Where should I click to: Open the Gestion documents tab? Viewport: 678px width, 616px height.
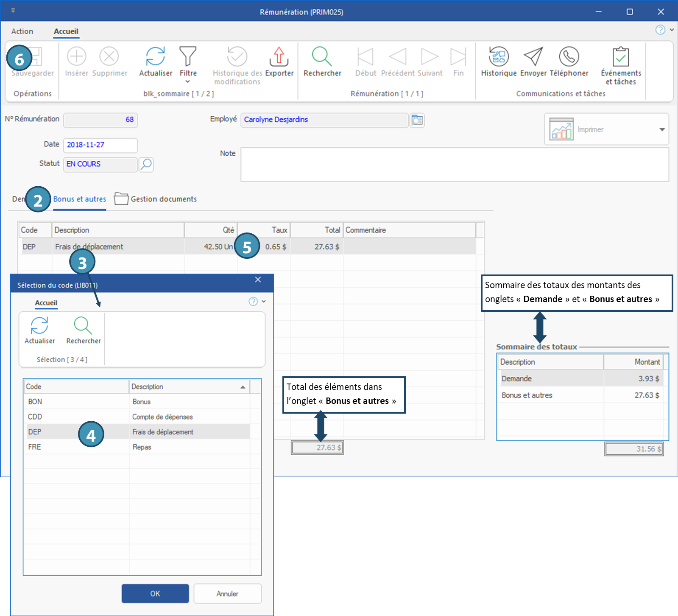point(163,199)
